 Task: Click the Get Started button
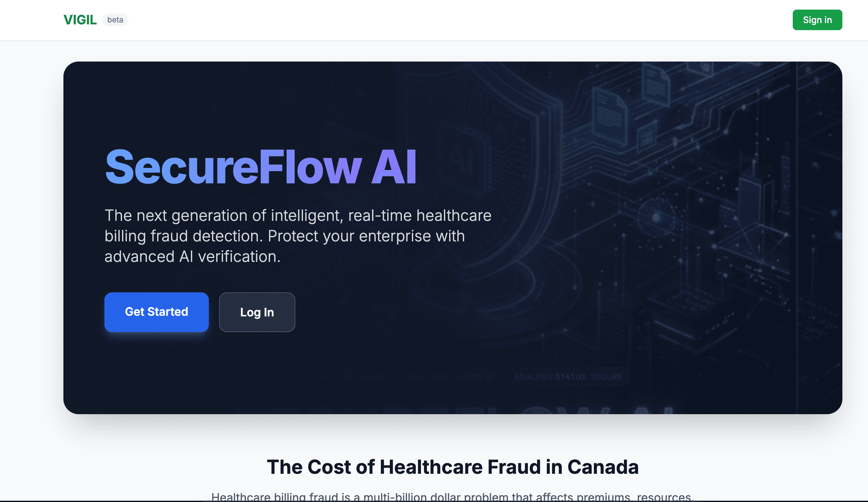tap(156, 312)
